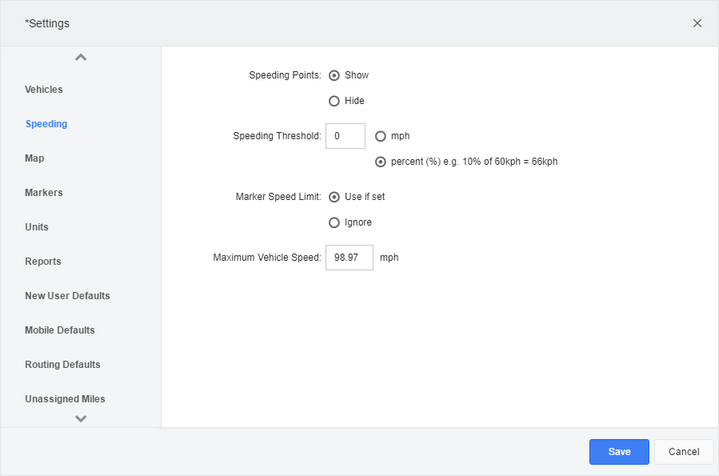Open the Markers settings section
The image size is (719, 476).
click(x=44, y=193)
